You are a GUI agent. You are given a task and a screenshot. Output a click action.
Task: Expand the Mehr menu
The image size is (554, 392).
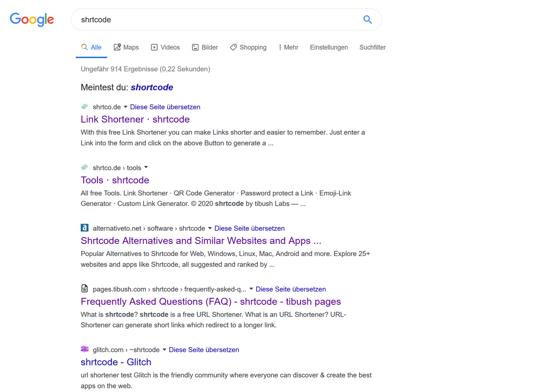289,47
